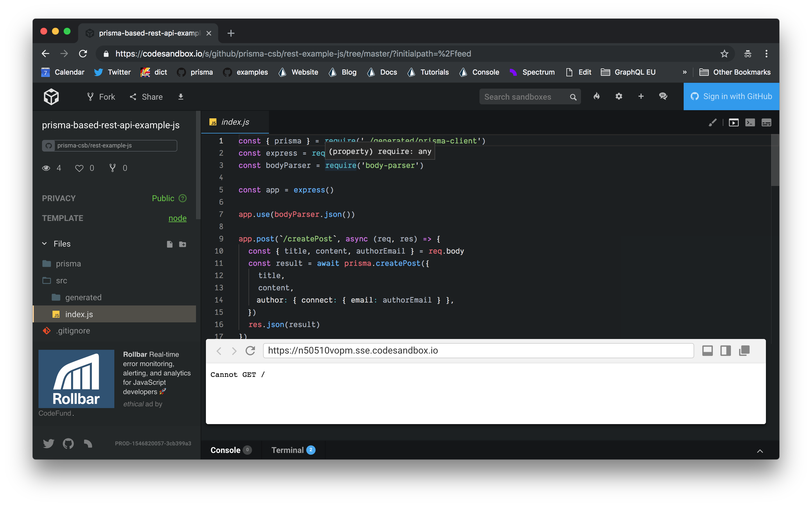Reload the preview with the refresh icon

251,351
